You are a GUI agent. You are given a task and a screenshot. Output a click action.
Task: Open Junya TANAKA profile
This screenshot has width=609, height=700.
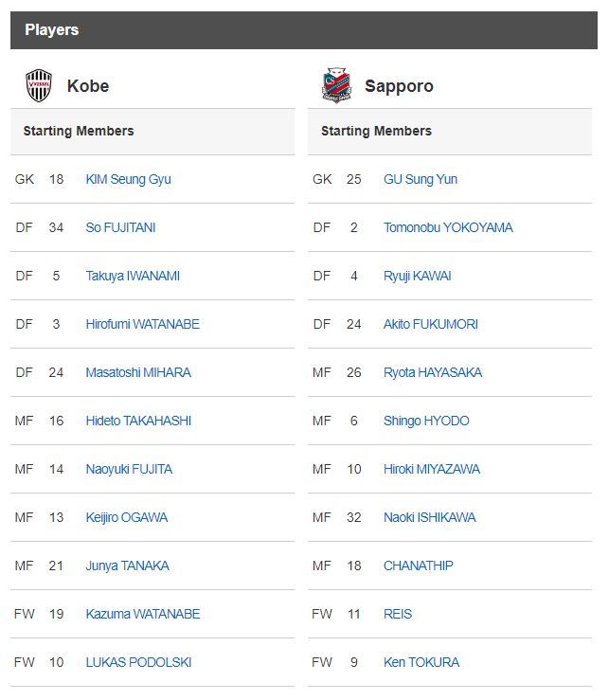127,565
